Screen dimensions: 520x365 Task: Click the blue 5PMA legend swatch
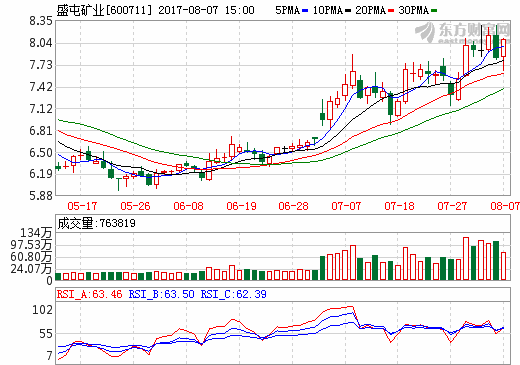click(305, 11)
